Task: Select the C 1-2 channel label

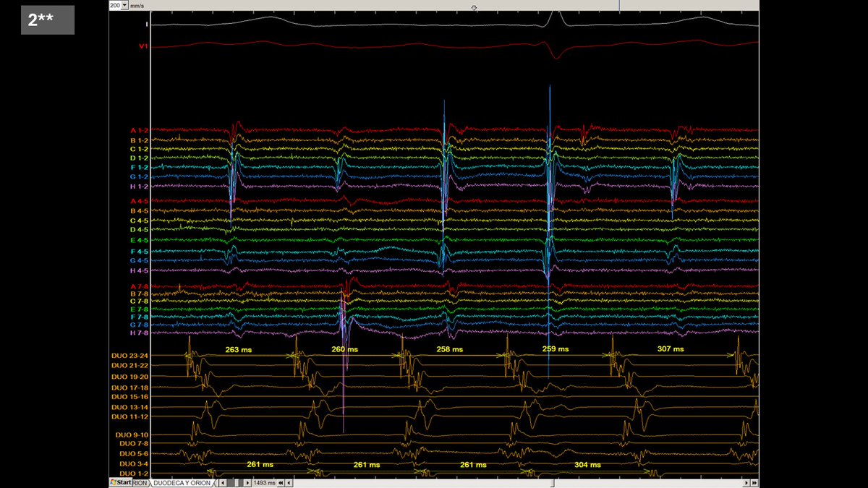Action: click(139, 149)
